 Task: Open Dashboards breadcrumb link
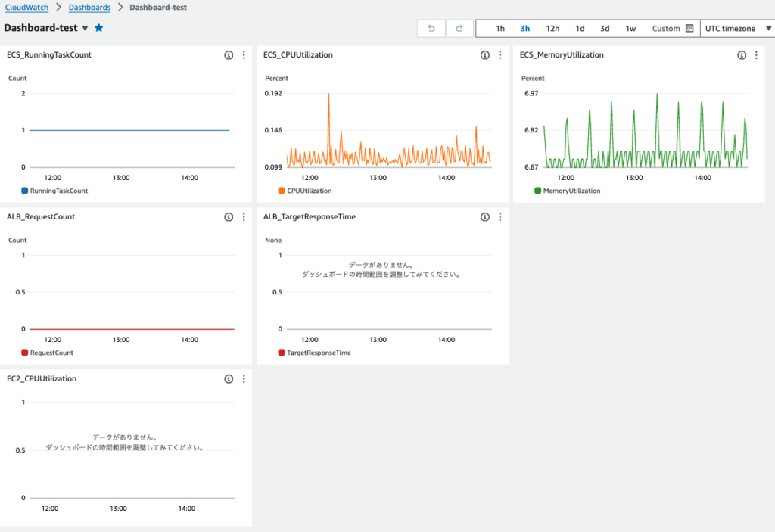[x=89, y=8]
